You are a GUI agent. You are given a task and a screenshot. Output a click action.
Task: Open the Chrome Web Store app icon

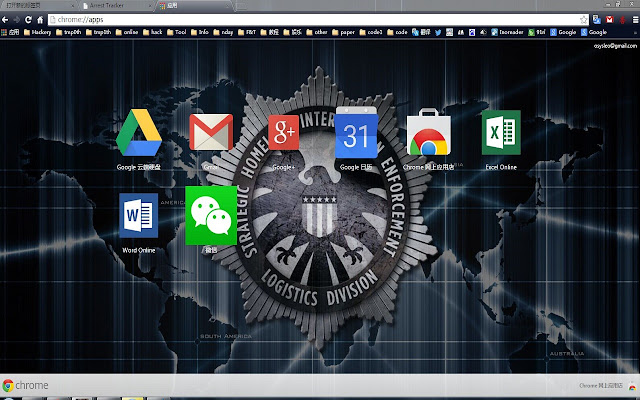click(x=429, y=132)
